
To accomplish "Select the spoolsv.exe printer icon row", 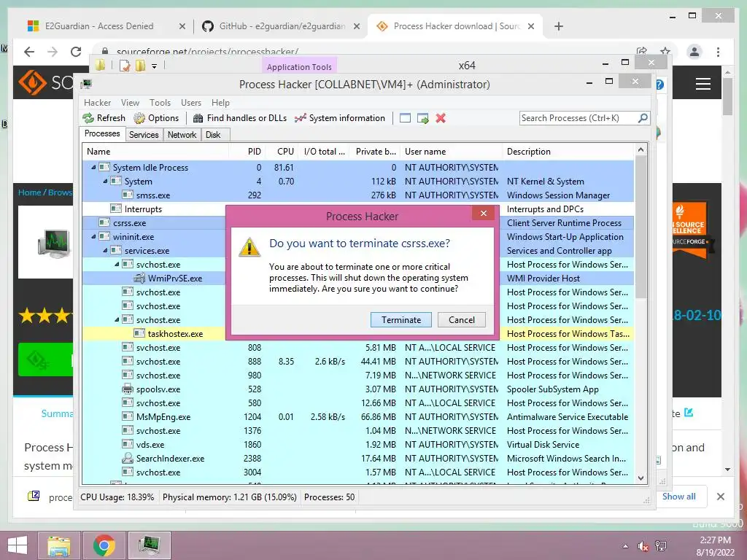I will (357, 389).
